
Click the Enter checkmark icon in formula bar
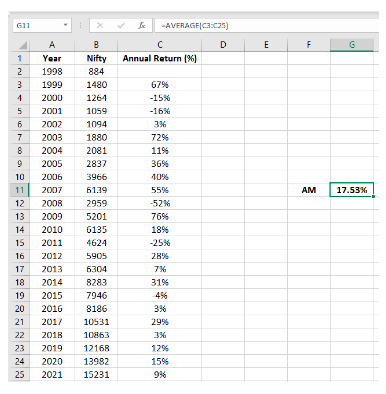point(121,25)
